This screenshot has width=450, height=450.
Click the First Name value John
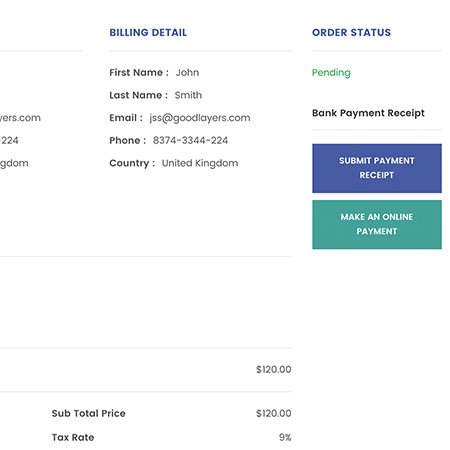tap(187, 72)
